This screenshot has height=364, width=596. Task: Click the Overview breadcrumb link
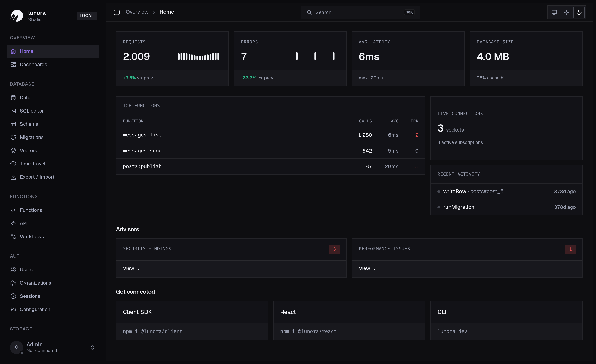pos(137,12)
